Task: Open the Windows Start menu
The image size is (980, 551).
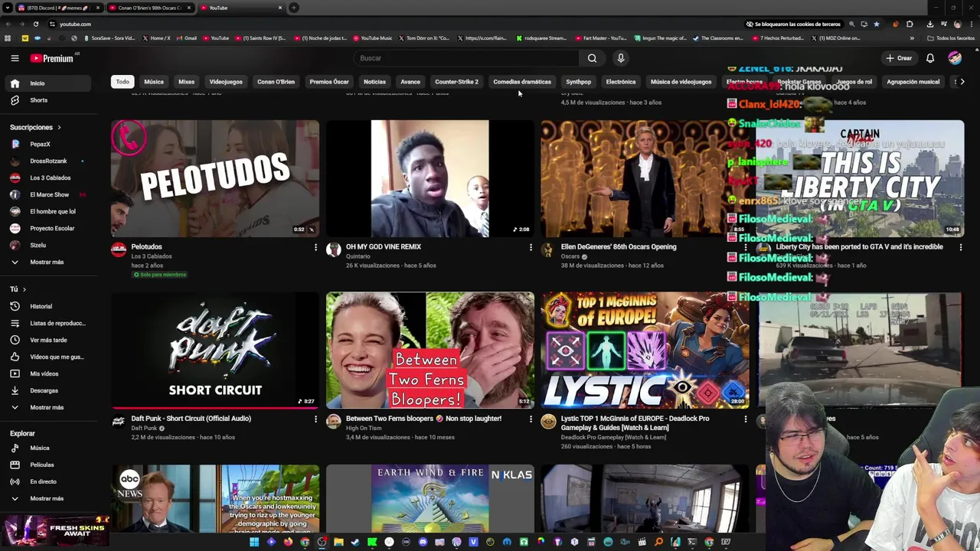Action: (254, 543)
